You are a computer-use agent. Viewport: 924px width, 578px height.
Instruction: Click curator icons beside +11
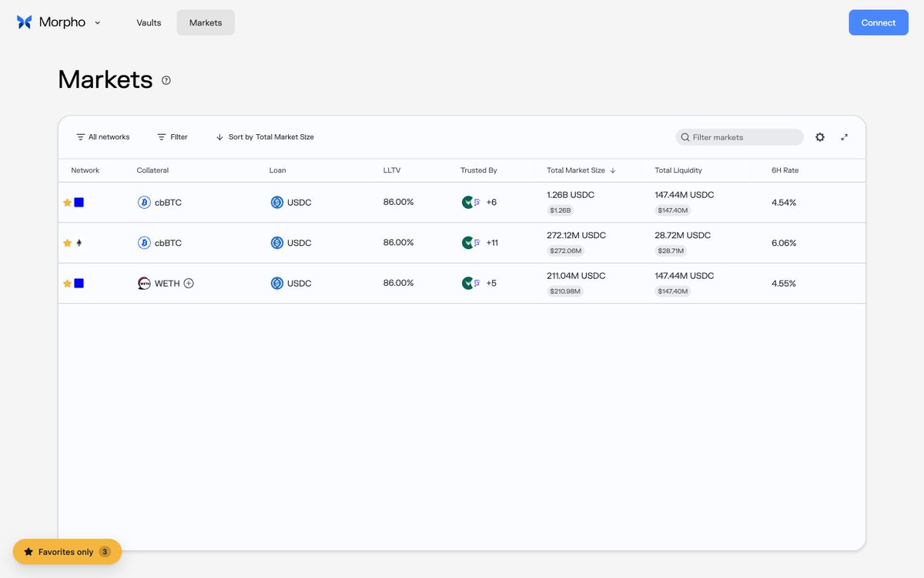[x=471, y=243]
